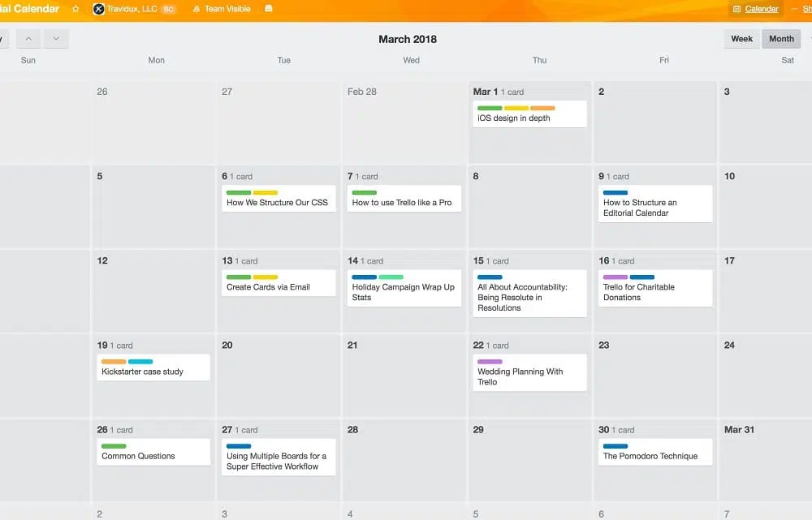
Task: Click the BC badge next to Travidux, LLC
Action: [x=169, y=8]
